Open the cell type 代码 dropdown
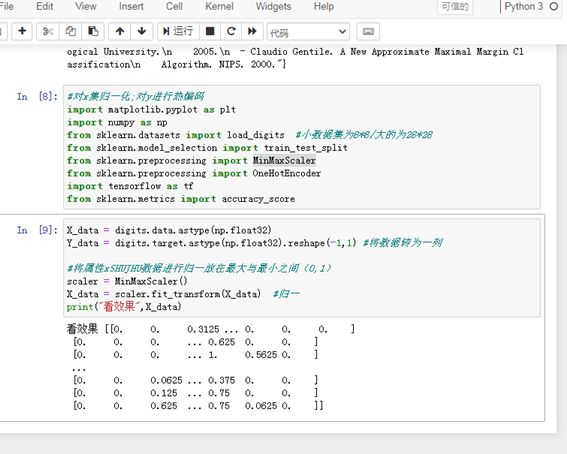The width and height of the screenshot is (567, 454). [x=308, y=32]
